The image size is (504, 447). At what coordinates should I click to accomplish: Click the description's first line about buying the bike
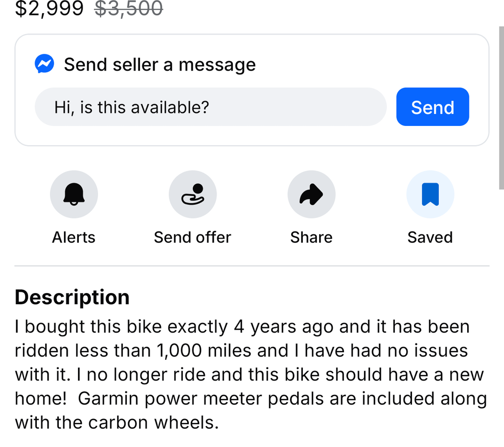[242, 327]
